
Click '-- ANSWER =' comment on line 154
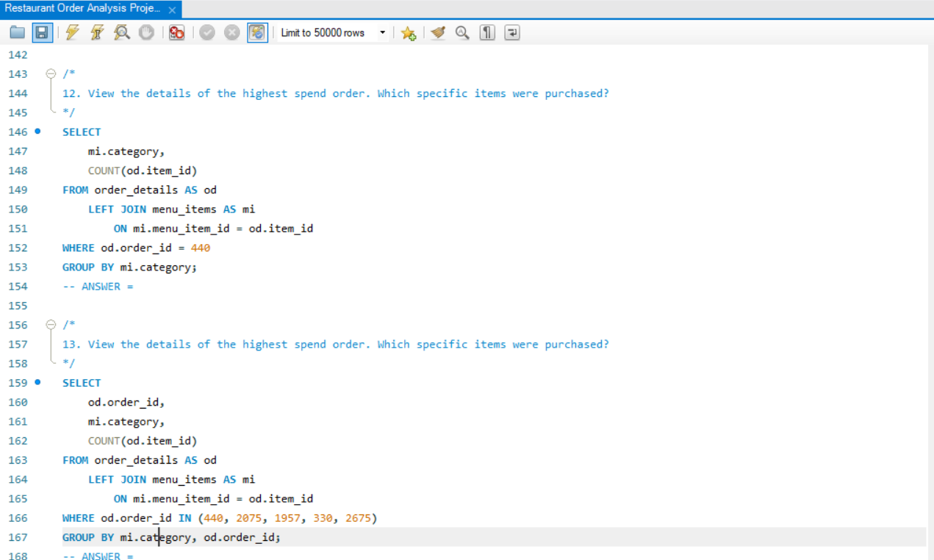[98, 287]
